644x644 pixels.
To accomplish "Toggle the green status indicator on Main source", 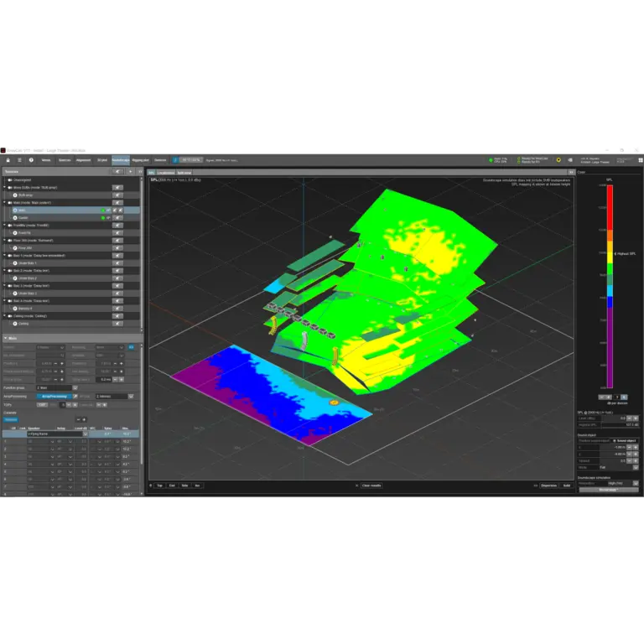I will point(102,210).
